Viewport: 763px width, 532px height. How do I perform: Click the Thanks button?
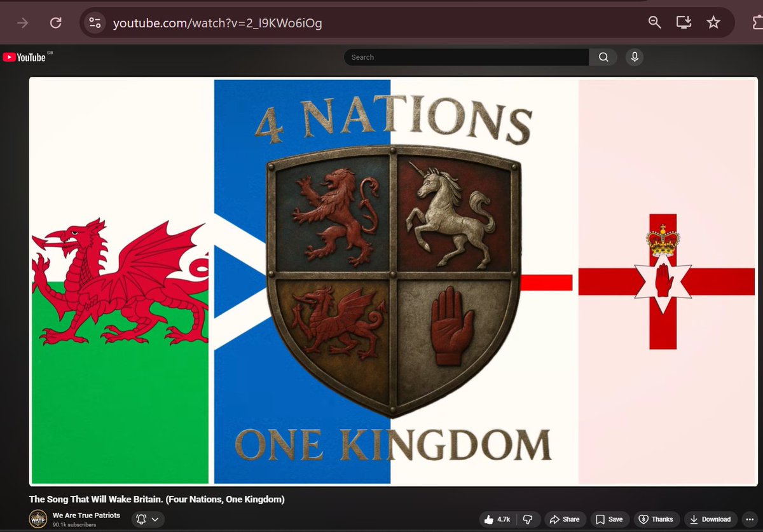(656, 519)
